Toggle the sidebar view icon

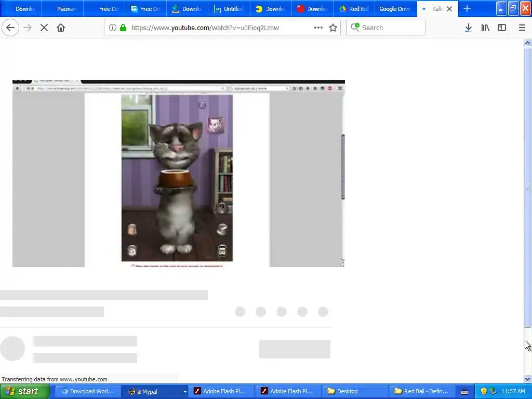tap(502, 28)
